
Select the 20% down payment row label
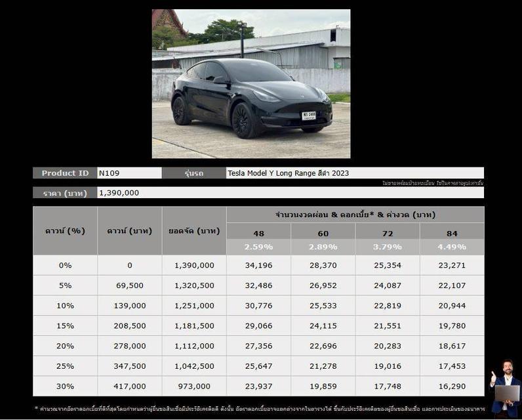pos(66,346)
